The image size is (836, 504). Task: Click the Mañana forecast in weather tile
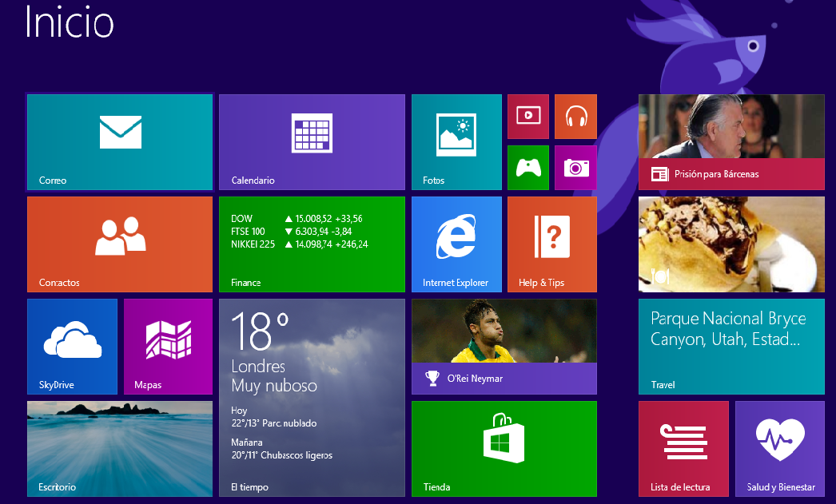282,449
